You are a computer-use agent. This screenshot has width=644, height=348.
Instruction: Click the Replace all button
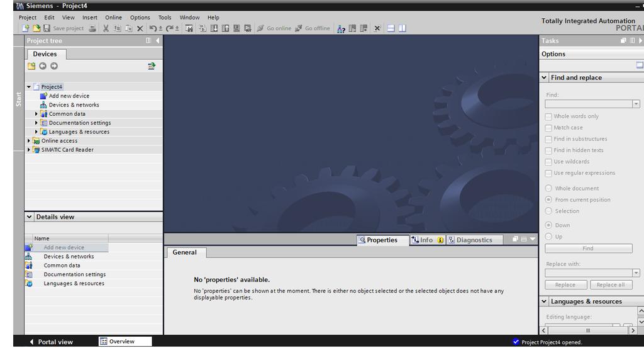point(611,284)
